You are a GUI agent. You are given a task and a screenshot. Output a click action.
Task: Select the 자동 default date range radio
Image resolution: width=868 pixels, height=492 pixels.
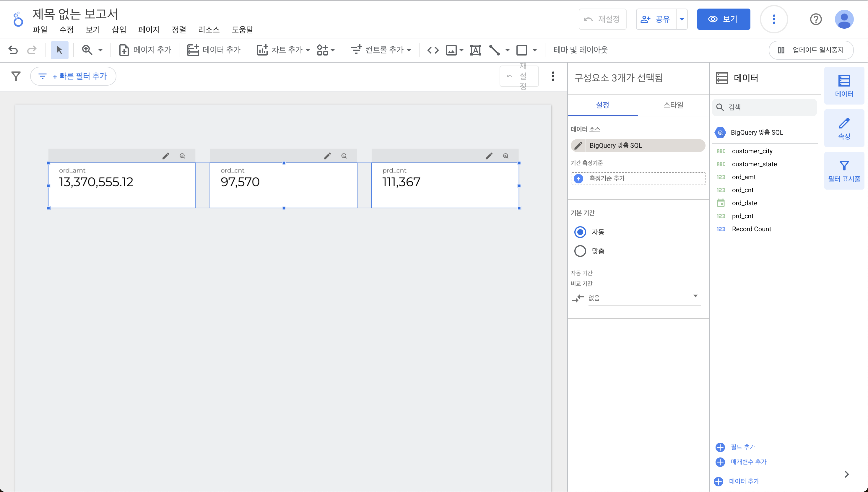pos(580,232)
